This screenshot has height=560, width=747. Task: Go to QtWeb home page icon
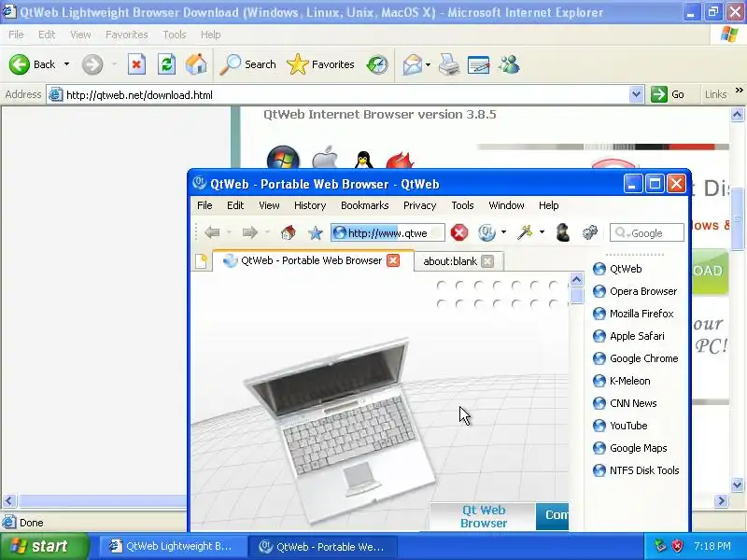289,232
